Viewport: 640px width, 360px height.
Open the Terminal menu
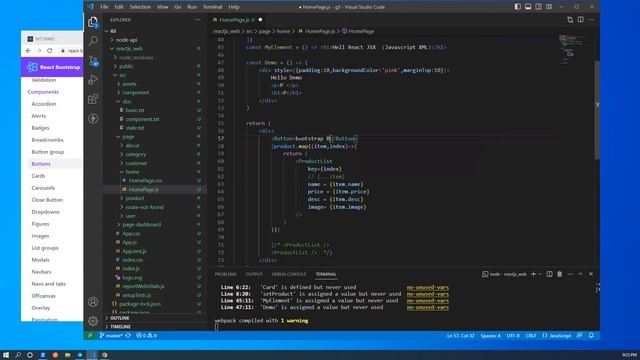point(212,7)
